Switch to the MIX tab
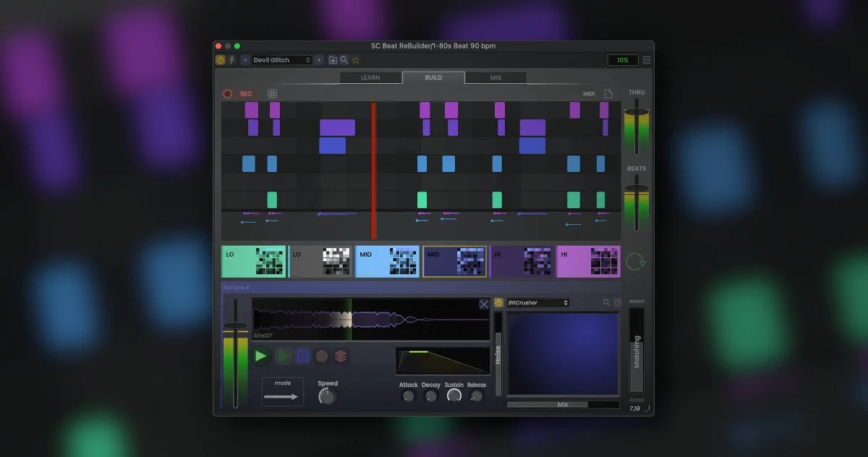 [x=495, y=77]
